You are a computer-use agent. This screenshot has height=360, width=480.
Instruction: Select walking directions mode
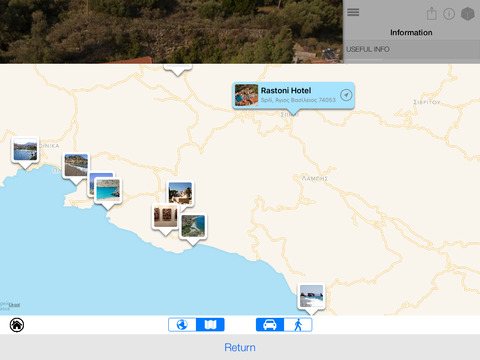298,325
